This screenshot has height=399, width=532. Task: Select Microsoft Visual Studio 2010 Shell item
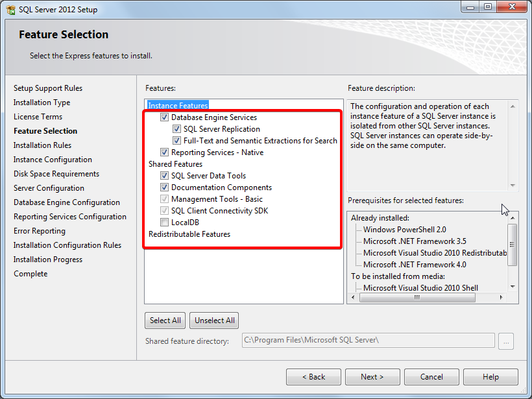click(x=420, y=288)
